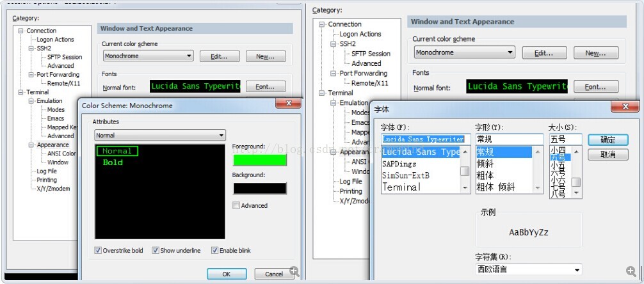This screenshot has height=284, width=644.
Task: Choose SimSun-ExtB in the font list
Action: pyautogui.click(x=406, y=175)
